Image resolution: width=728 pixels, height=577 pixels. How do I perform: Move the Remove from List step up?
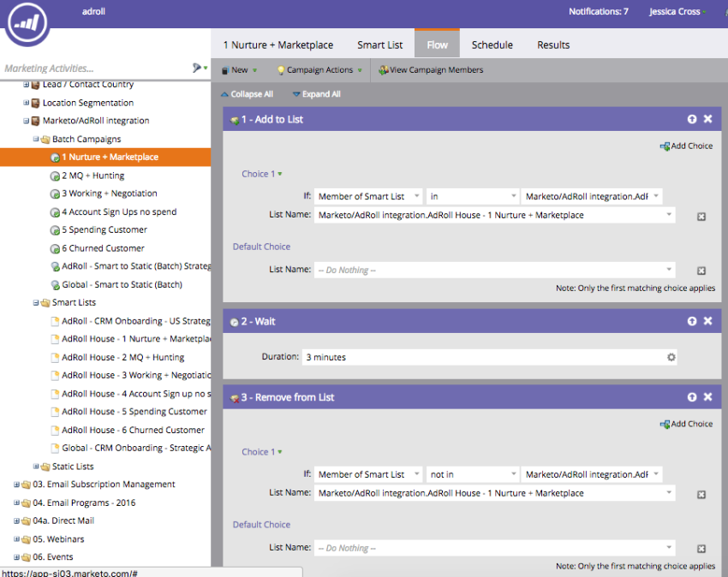(691, 397)
